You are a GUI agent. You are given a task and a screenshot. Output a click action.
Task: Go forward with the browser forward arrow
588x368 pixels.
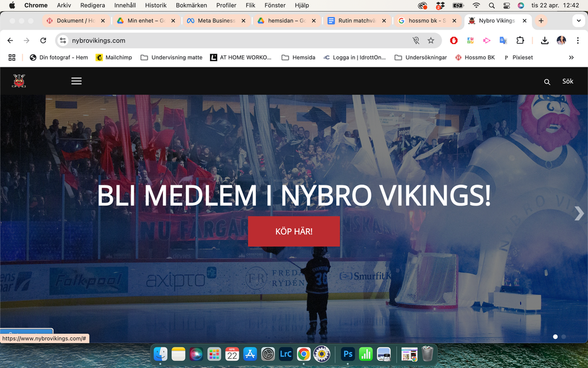[26, 41]
